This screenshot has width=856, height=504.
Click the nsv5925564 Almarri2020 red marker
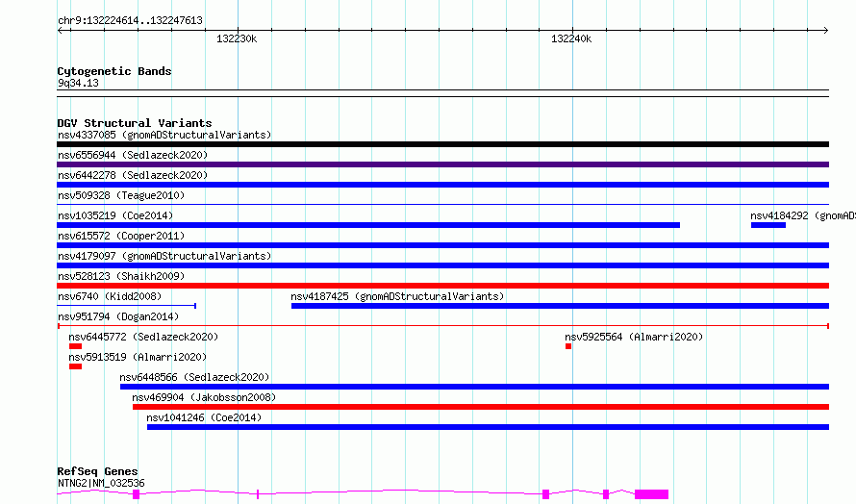pos(568,346)
